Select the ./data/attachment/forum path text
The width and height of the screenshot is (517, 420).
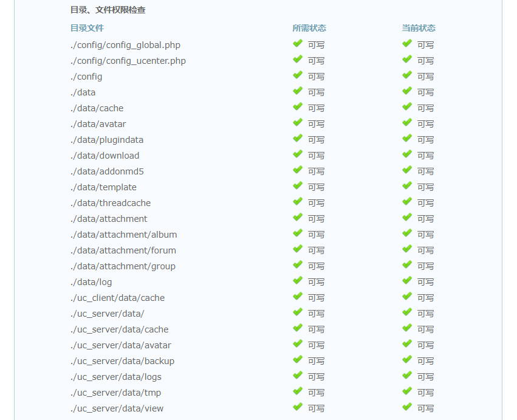pos(123,250)
